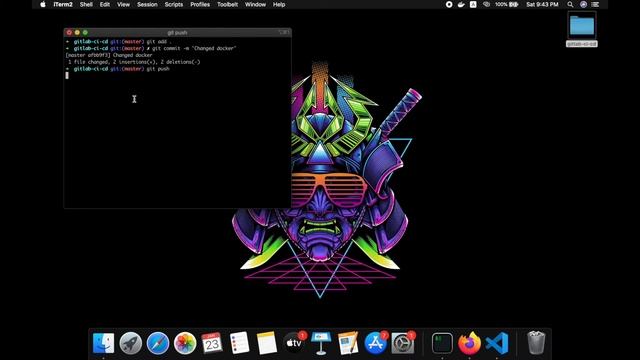Switch to iTerm2 icon in dock
The height and width of the screenshot is (360, 640).
click(x=442, y=343)
